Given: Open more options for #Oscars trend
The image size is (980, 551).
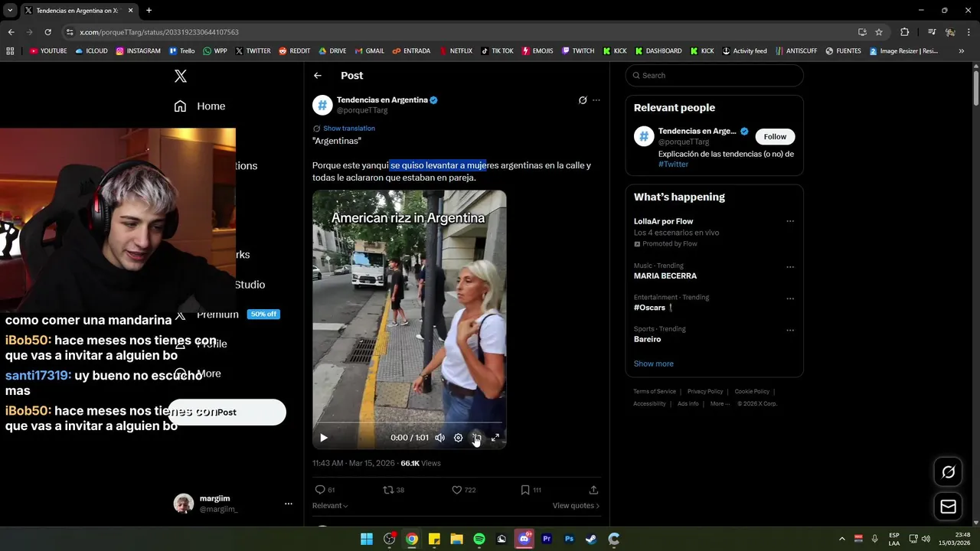Looking at the screenshot, I should click(790, 298).
